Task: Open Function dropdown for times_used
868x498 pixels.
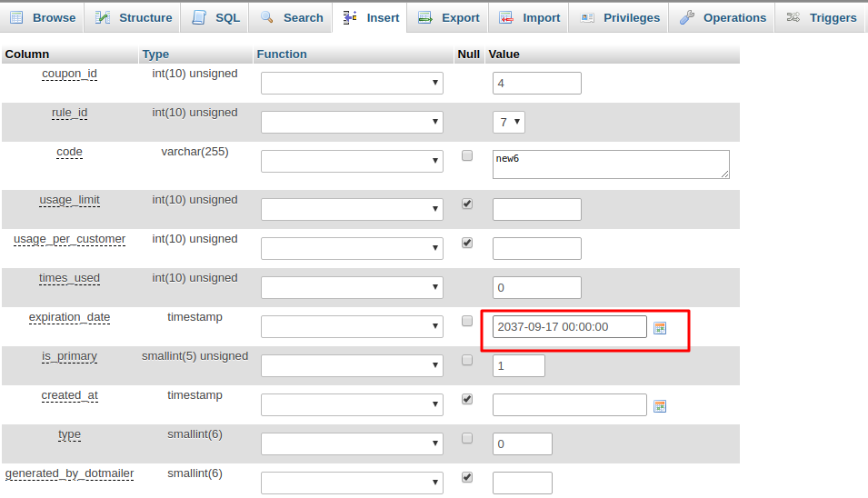Action: [x=352, y=287]
